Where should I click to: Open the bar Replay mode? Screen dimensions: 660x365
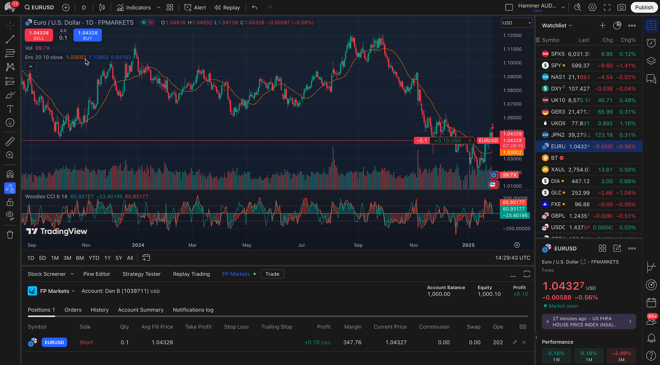click(x=227, y=8)
